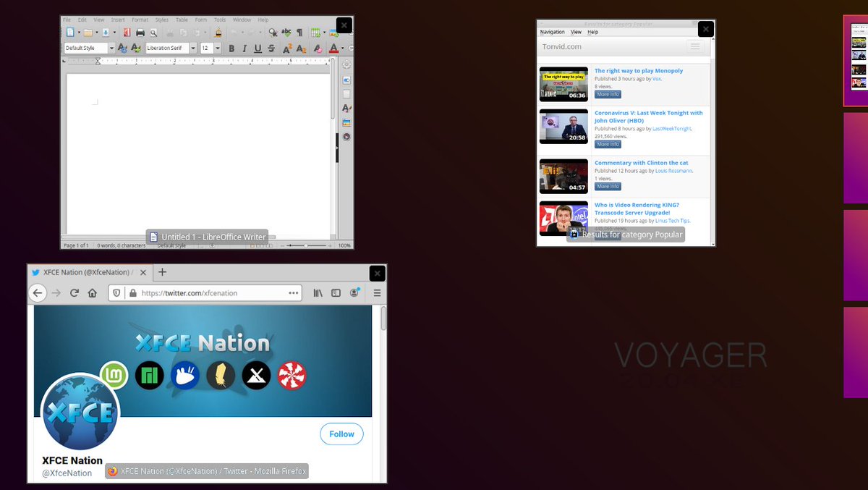868x490 pixels.
Task: Toggle Strikethrough formatting in Writer
Action: 271,48
